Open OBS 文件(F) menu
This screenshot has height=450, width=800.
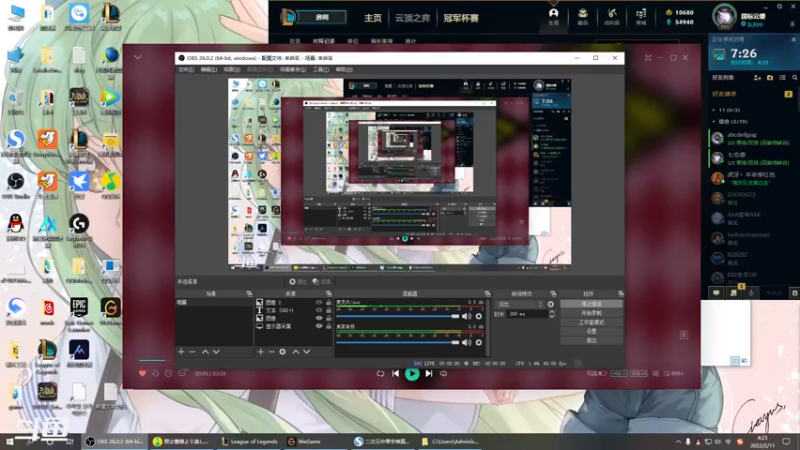click(x=186, y=69)
